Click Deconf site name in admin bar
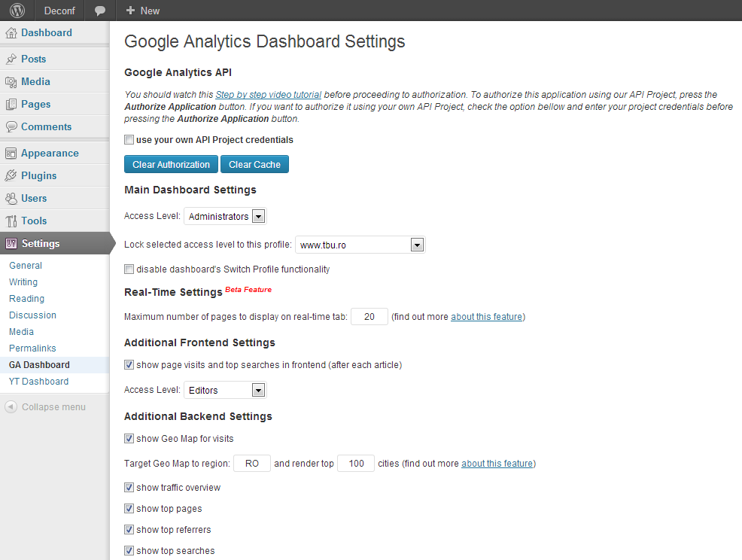742x560 pixels. [x=59, y=11]
